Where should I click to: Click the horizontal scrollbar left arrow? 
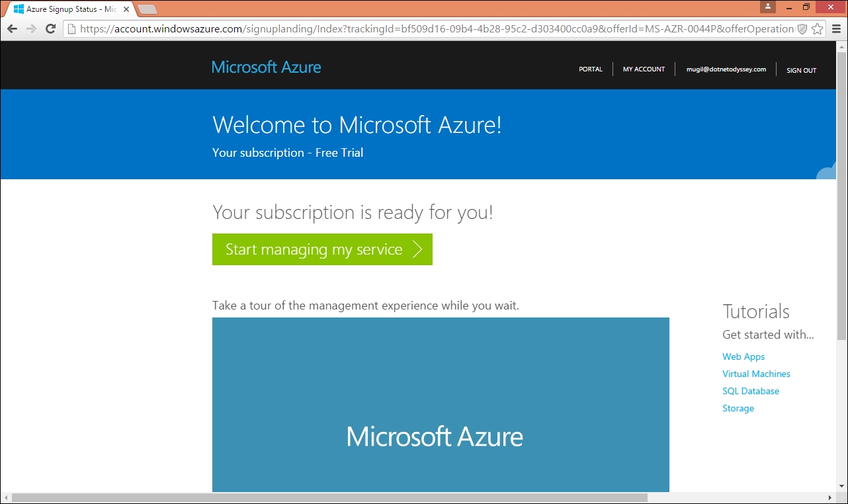tap(5, 497)
